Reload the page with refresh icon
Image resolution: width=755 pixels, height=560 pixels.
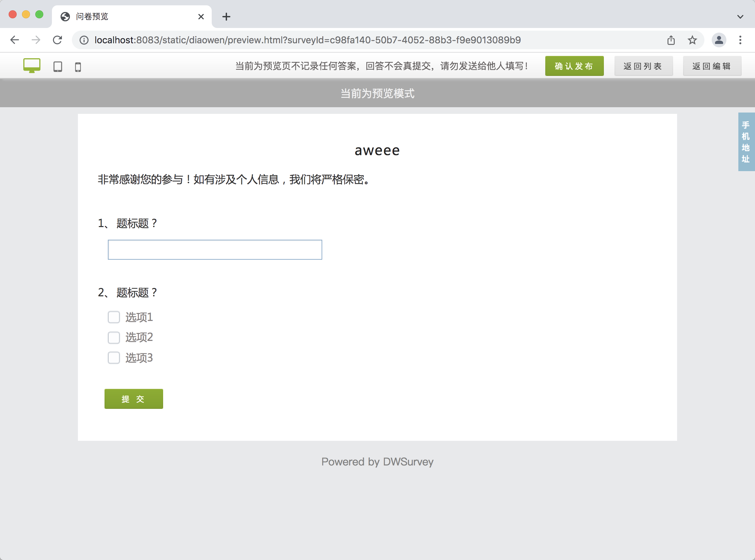pos(58,40)
